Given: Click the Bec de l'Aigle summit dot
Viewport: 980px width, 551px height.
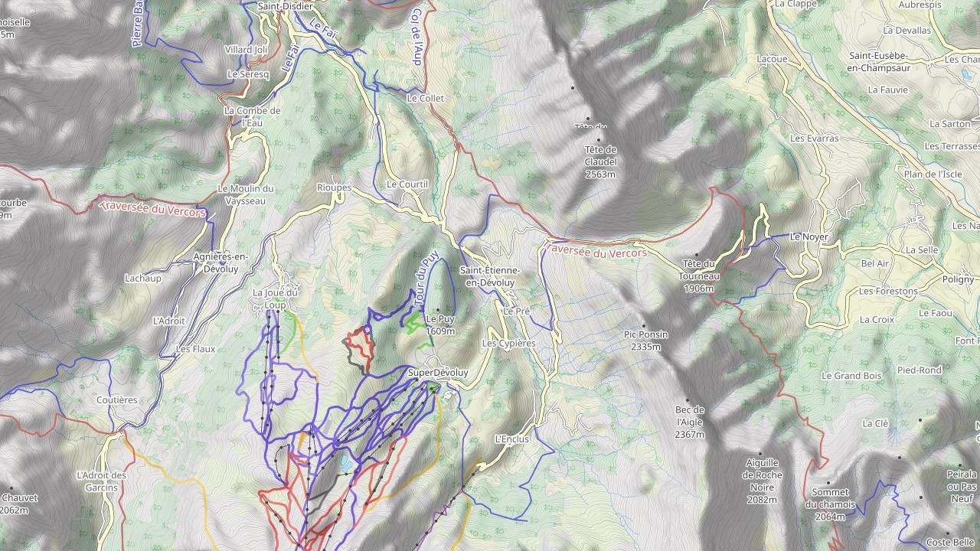Looking at the screenshot, I should pyautogui.click(x=688, y=399).
